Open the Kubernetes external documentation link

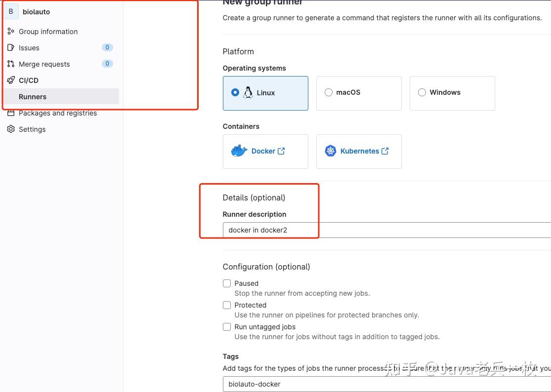[385, 151]
